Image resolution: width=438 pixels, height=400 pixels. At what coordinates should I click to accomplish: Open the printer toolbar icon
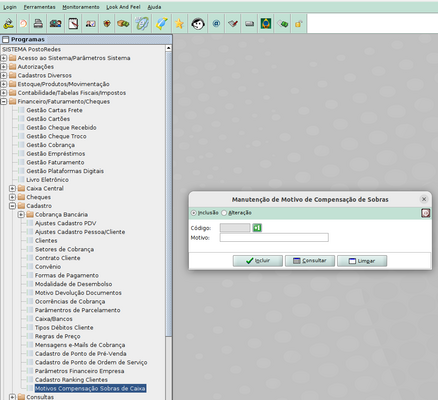point(39,24)
